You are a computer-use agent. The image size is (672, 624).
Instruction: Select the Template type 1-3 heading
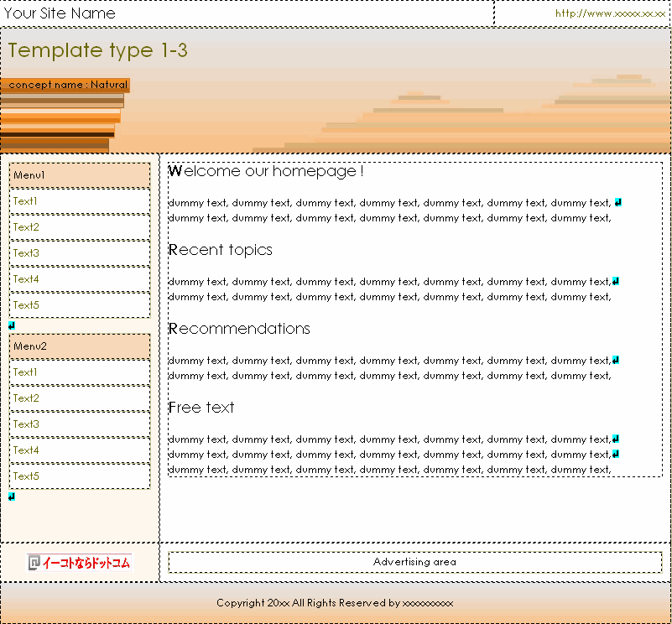click(98, 50)
